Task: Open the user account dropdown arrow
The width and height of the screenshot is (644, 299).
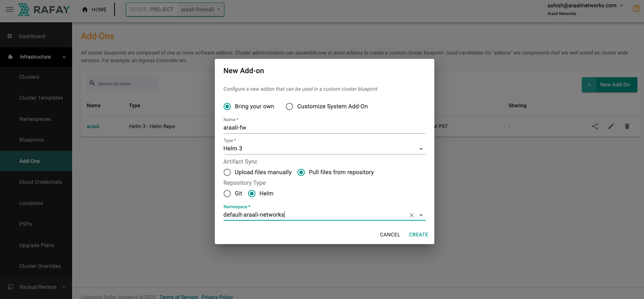Action: (621, 5)
